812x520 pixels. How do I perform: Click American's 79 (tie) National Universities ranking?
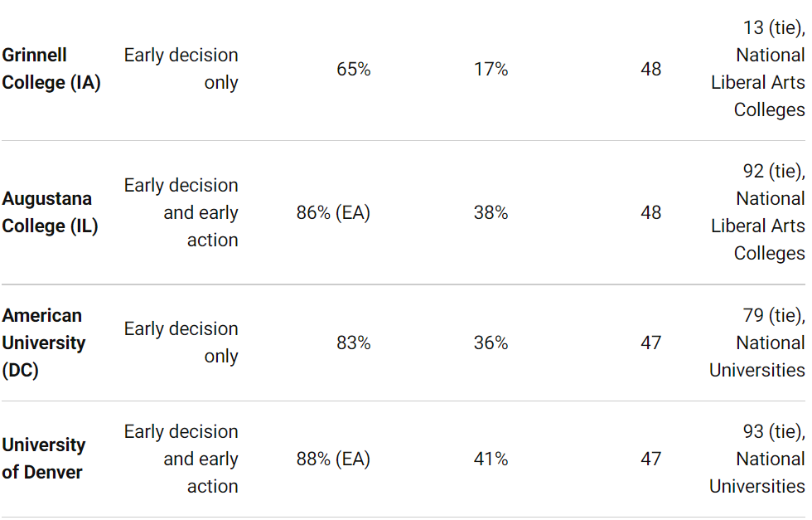(x=757, y=343)
